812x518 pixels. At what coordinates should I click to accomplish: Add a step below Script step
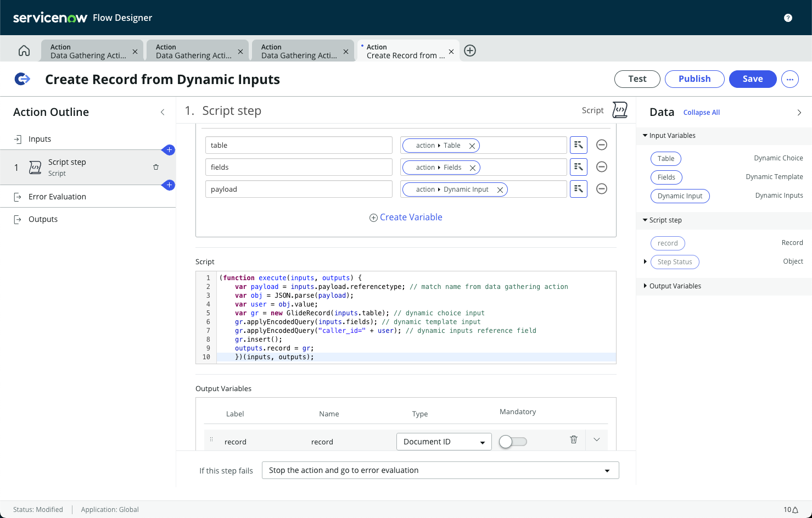169,185
